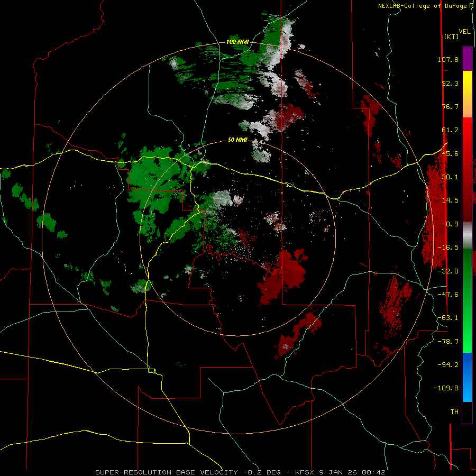Click the 50 NMI range ring label

237,140
